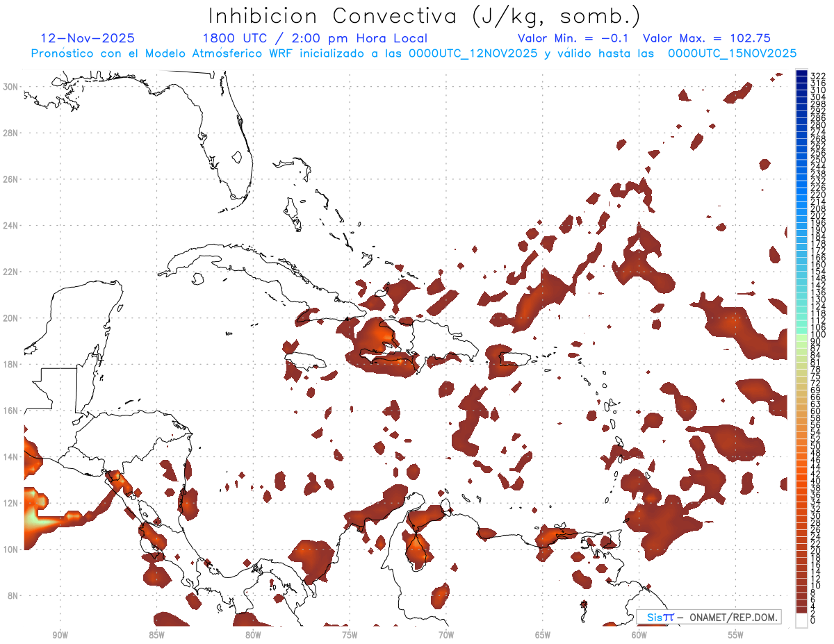Click the '65W' longitude label
The height and width of the screenshot is (644, 834).
tap(543, 636)
